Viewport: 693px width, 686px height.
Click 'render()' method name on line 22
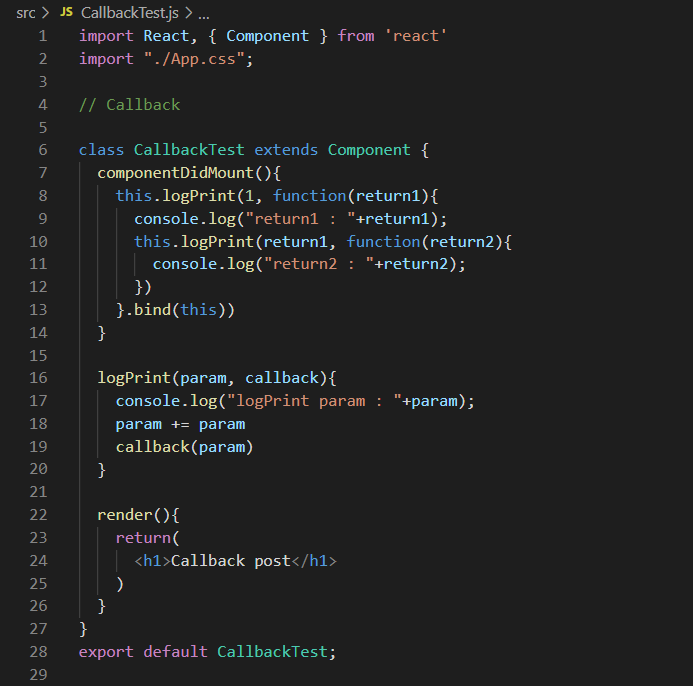(x=134, y=515)
